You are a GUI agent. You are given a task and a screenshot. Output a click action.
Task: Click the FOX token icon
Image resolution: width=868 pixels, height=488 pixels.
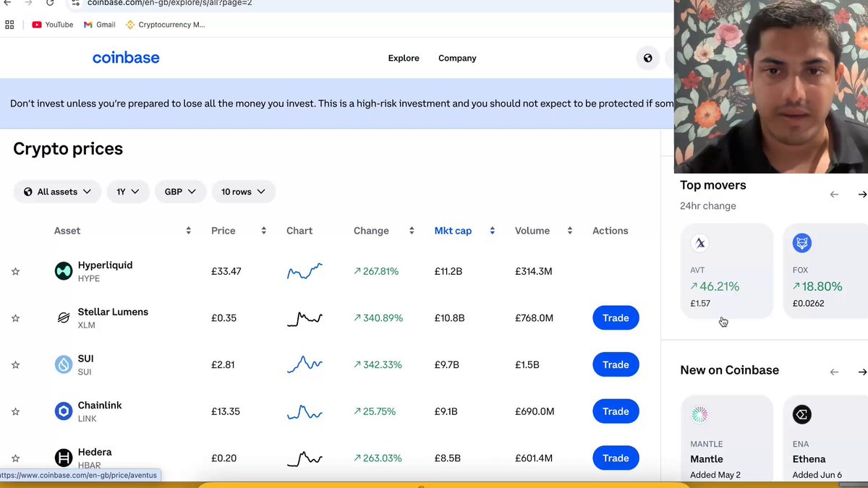(x=801, y=243)
